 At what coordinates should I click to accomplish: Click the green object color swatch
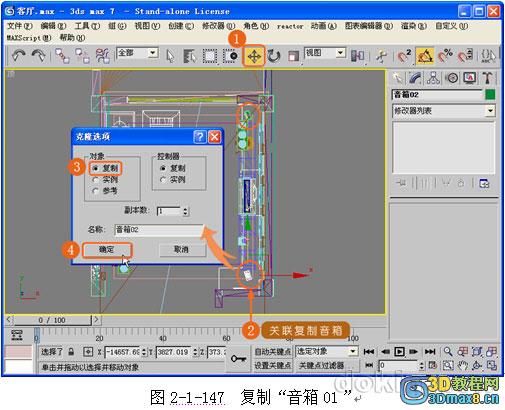(x=490, y=95)
